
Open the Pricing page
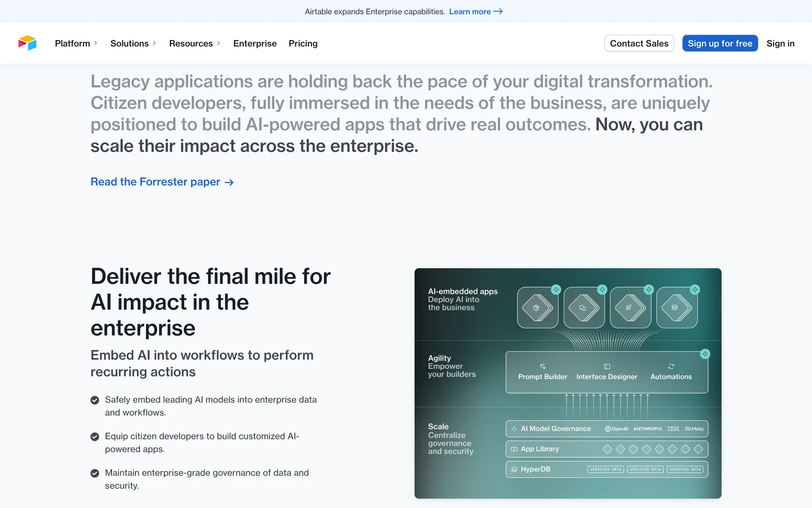[x=303, y=43]
